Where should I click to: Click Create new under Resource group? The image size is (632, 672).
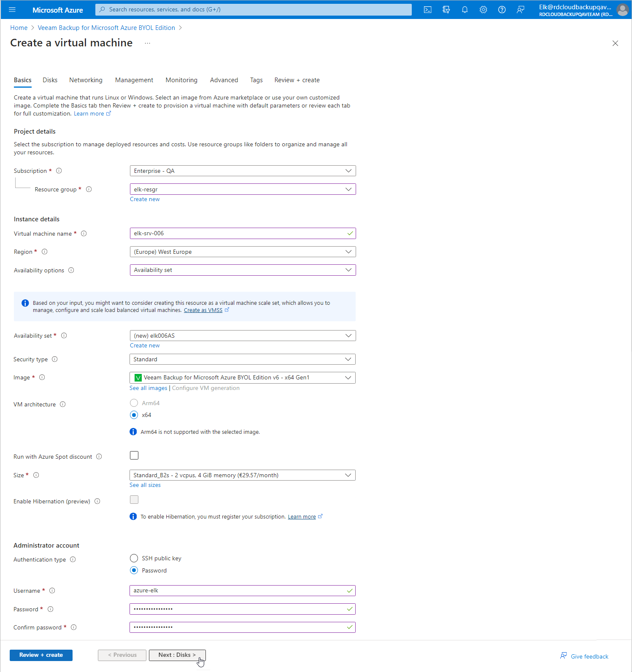click(x=145, y=199)
